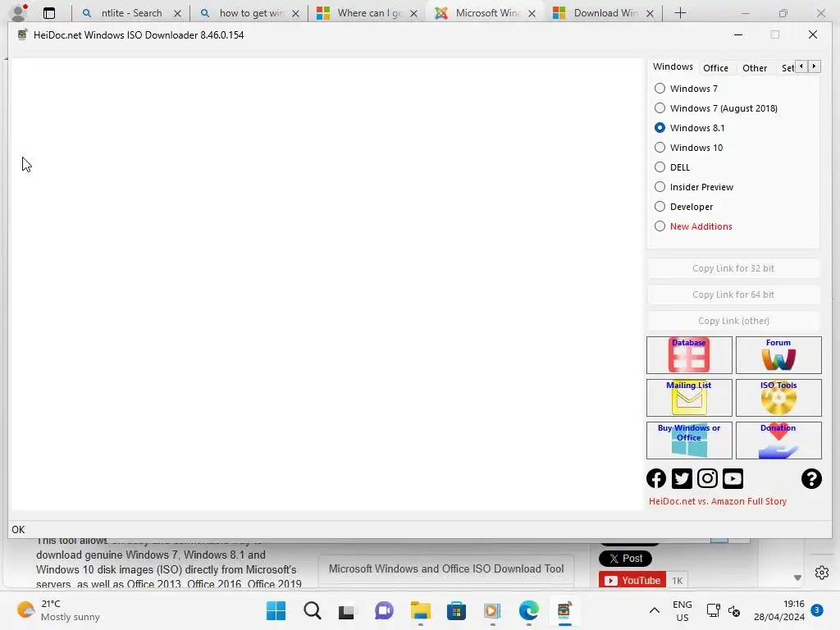840x630 pixels.
Task: Select the Developer radio option
Action: point(684,207)
